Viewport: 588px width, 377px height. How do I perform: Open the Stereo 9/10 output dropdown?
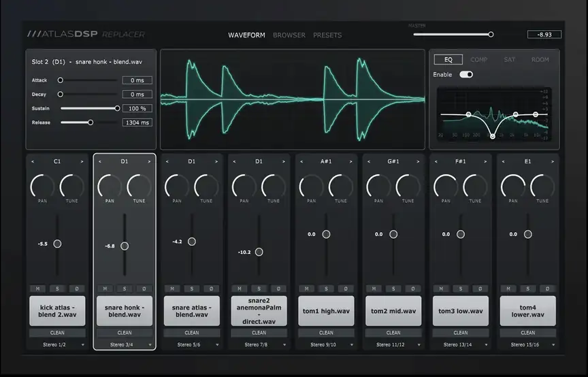click(x=326, y=344)
